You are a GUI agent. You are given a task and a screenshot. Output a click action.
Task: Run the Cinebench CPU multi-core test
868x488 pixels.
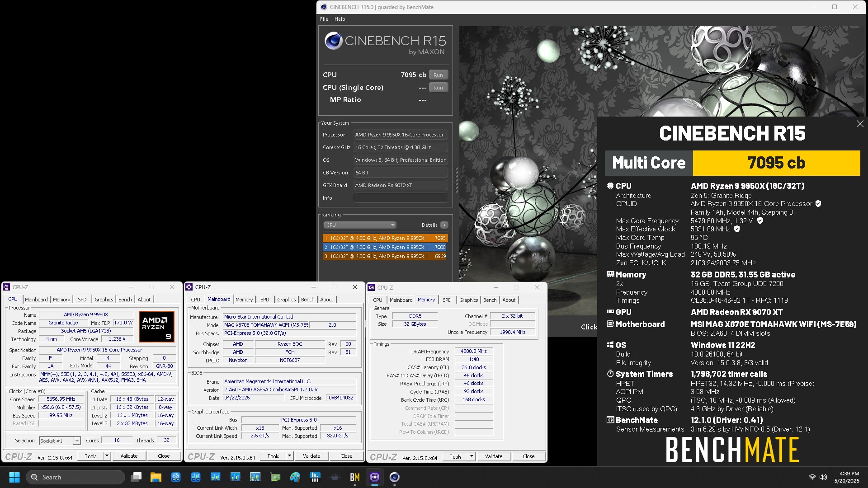(x=438, y=75)
